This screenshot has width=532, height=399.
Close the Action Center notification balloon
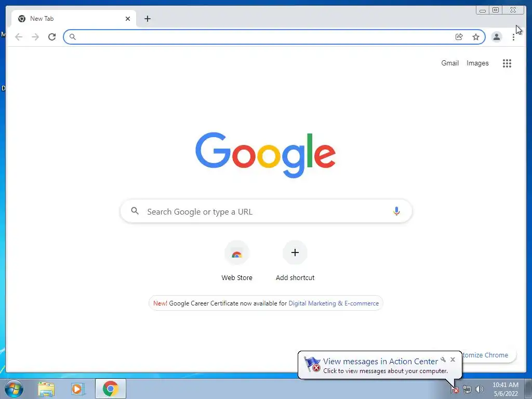(x=453, y=360)
